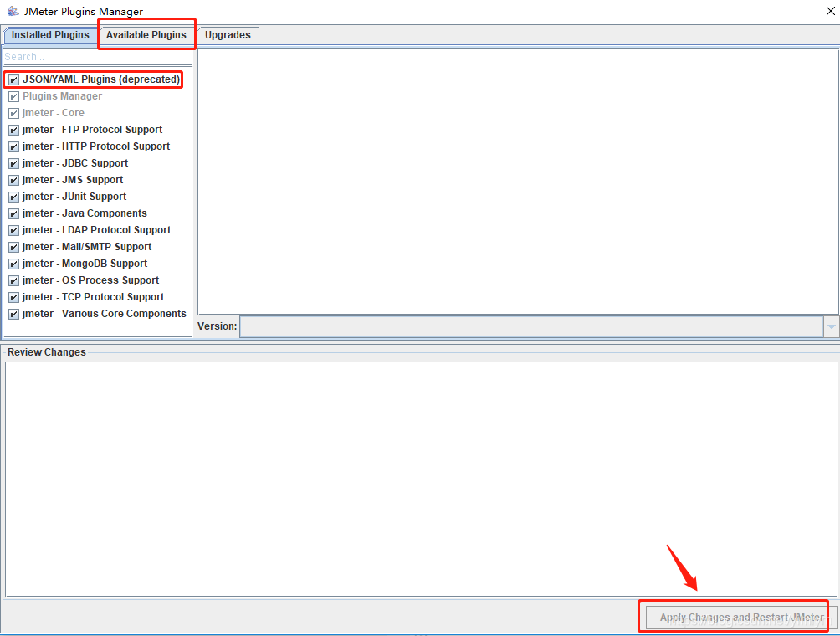Select the 'jmeter - Various Core Components' entry
840x636 pixels.
click(x=104, y=314)
